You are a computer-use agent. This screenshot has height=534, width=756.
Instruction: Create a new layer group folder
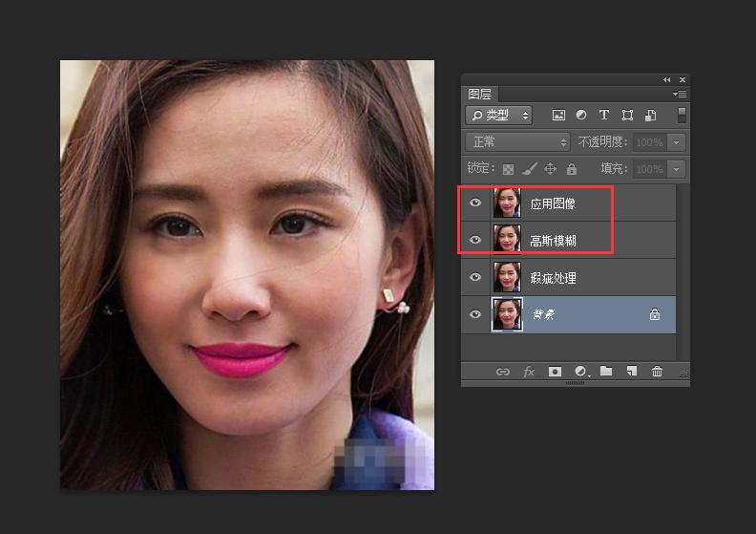(606, 372)
